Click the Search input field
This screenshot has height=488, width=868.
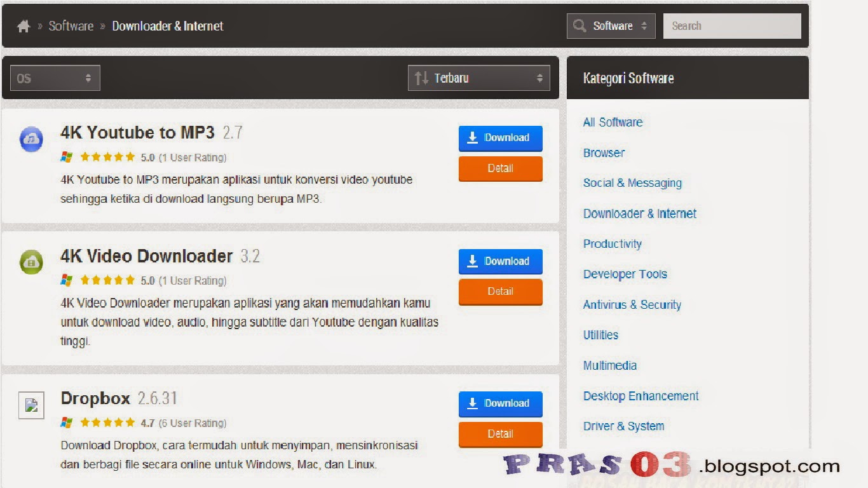point(732,26)
